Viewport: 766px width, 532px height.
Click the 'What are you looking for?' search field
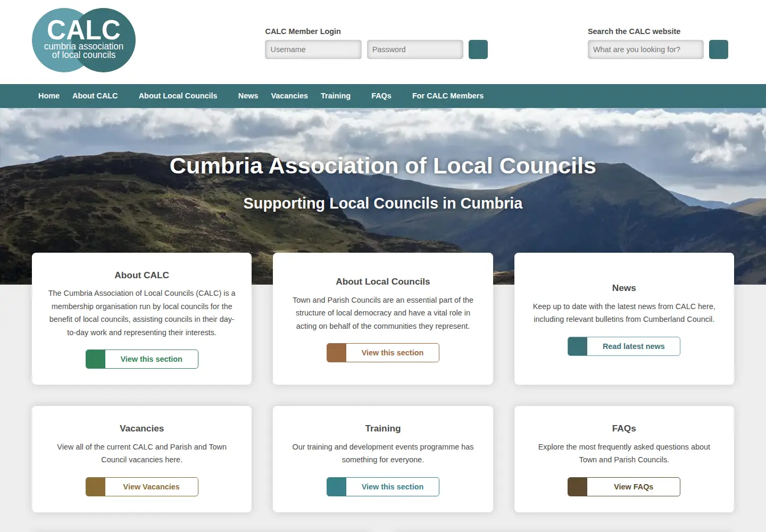coord(646,49)
